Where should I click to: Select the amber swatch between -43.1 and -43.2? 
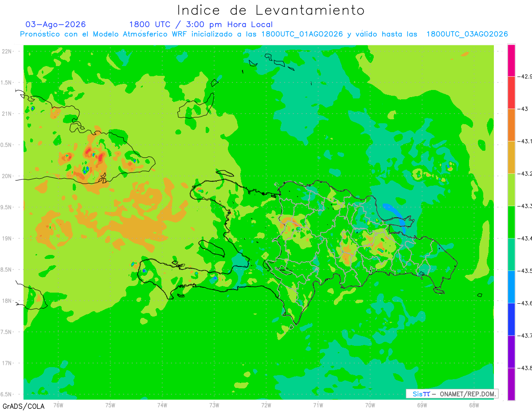pos(511,157)
